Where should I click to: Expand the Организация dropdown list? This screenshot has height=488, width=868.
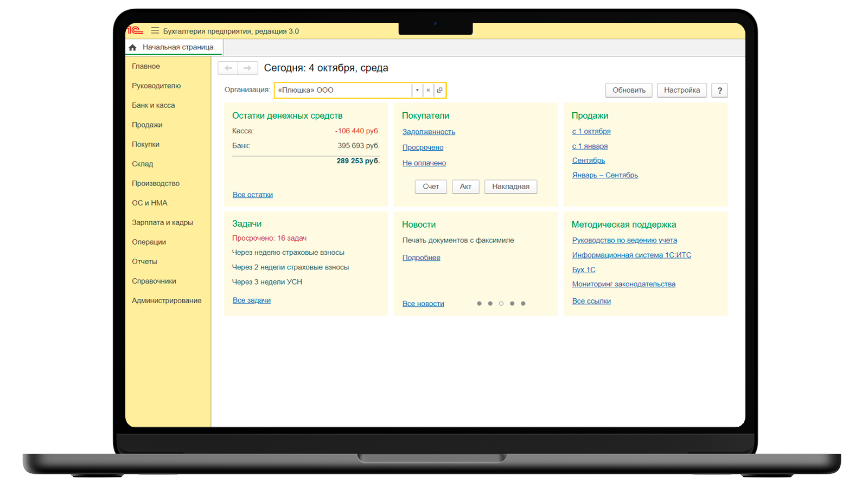pos(417,91)
